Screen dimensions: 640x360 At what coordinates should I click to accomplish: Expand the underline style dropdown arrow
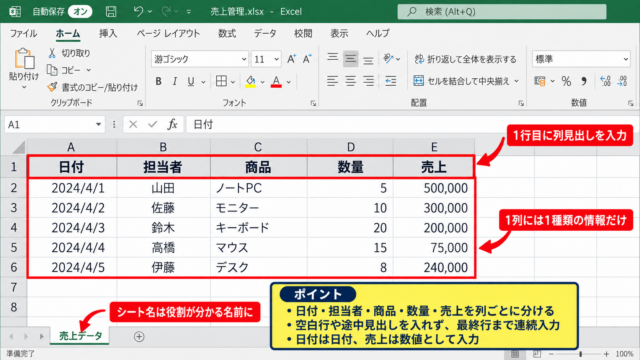[x=203, y=82]
